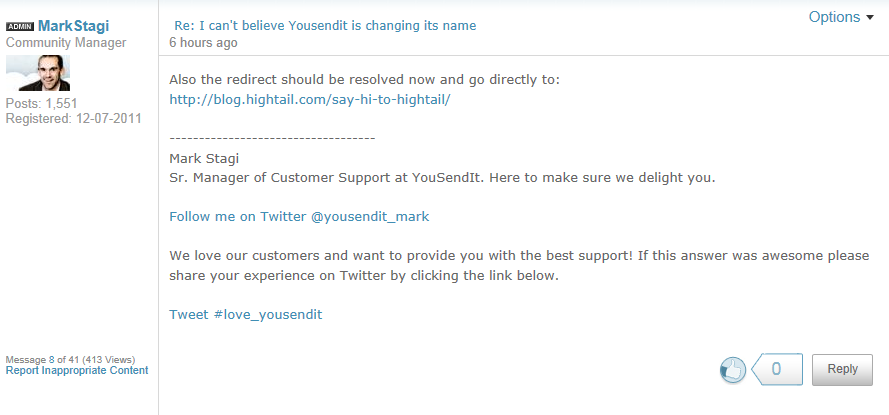889x415 pixels.
Task: Give kudos with the thumbs-up icon
Action: [733, 370]
